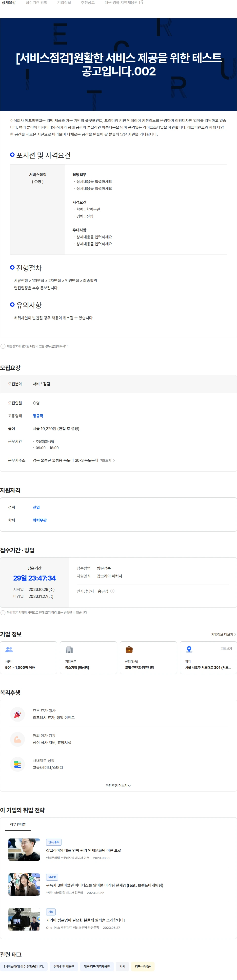The width and height of the screenshot is (237, 980).
Task: Click the external link icon beside 지역채용관
Action: [x=141, y=3]
